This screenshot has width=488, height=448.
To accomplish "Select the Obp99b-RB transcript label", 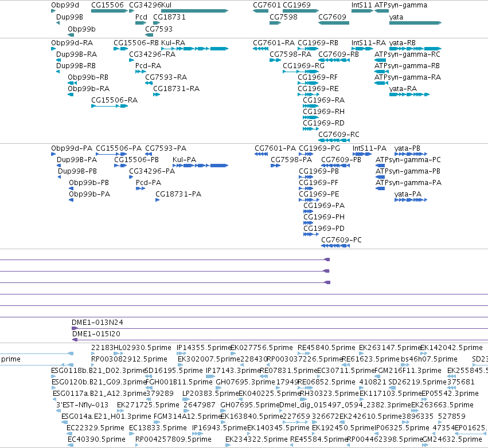I will [88, 77].
